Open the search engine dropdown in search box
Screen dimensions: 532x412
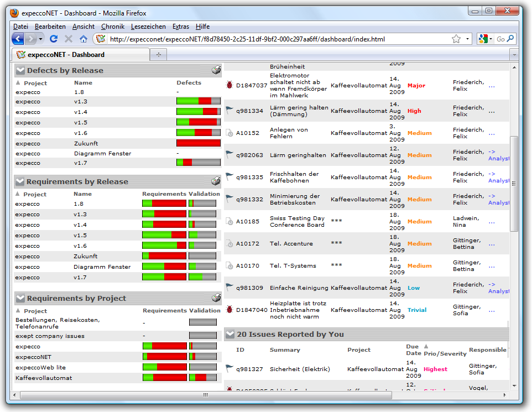click(x=486, y=39)
